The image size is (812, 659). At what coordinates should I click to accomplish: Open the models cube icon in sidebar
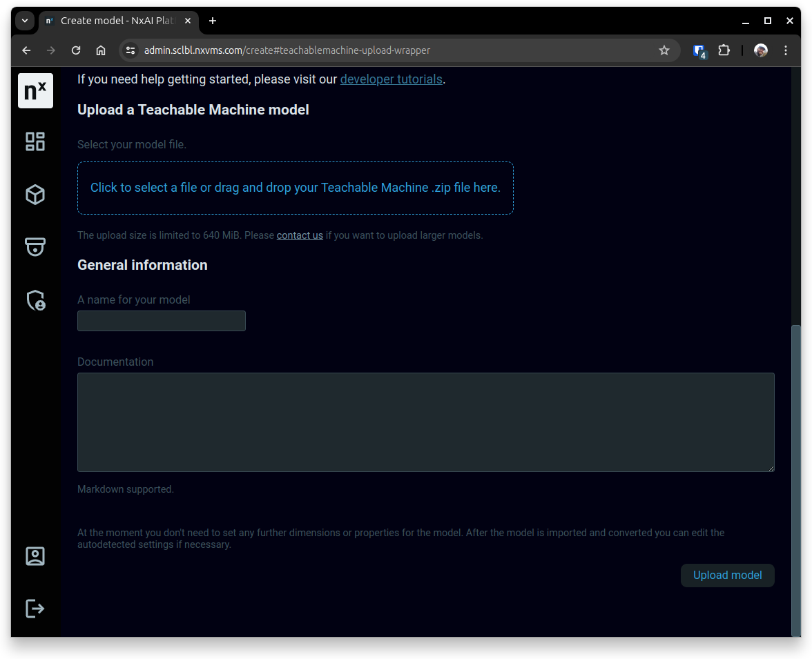click(35, 195)
